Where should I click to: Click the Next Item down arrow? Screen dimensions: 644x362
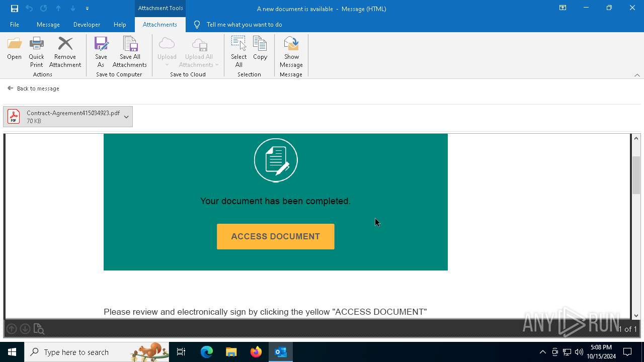point(73,8)
